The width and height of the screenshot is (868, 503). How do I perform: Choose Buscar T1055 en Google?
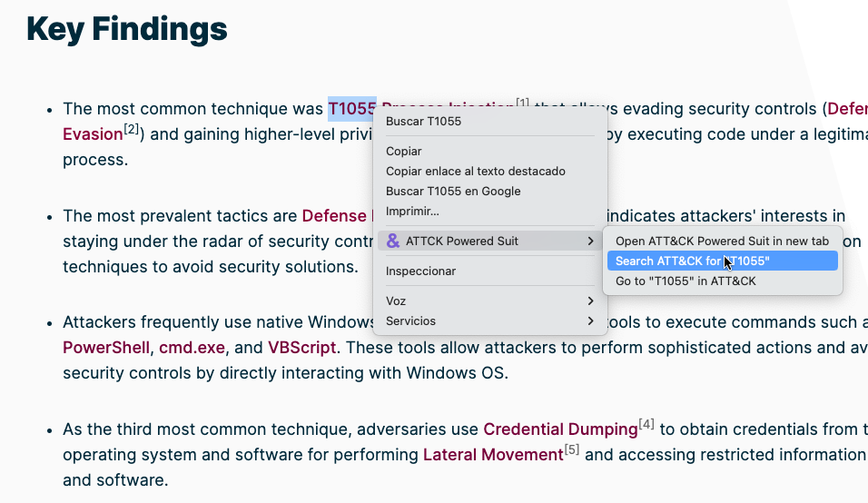(x=453, y=192)
